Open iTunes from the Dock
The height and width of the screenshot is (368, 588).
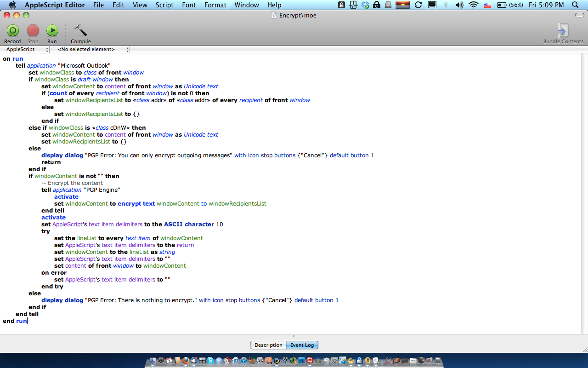pos(243,360)
